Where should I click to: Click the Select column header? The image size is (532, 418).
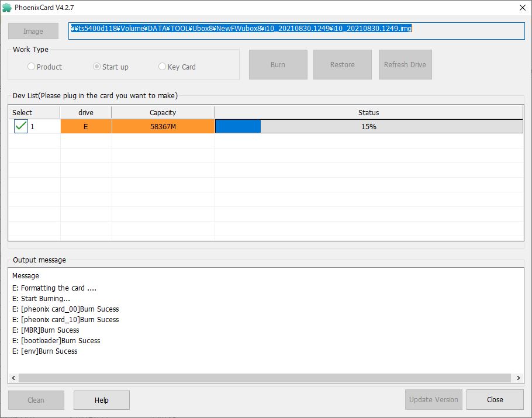34,112
